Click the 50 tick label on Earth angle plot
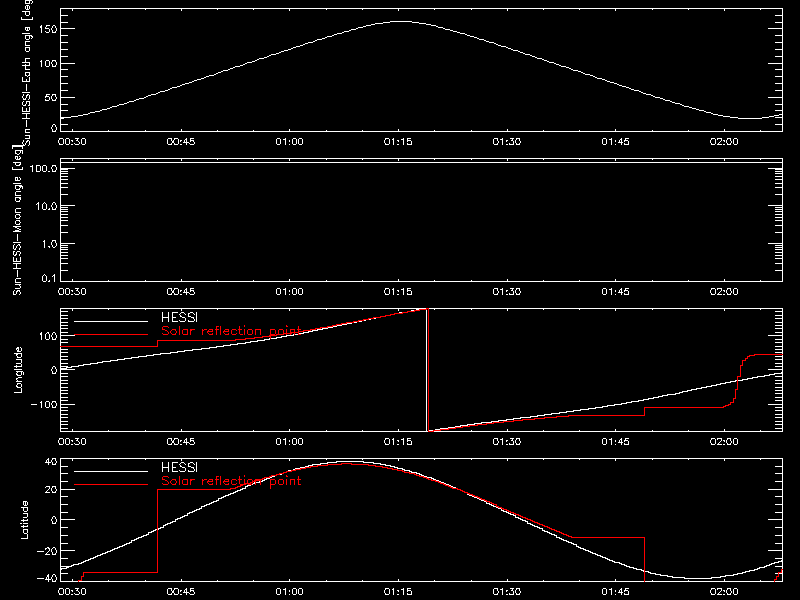This screenshot has width=800, height=600. [x=51, y=97]
